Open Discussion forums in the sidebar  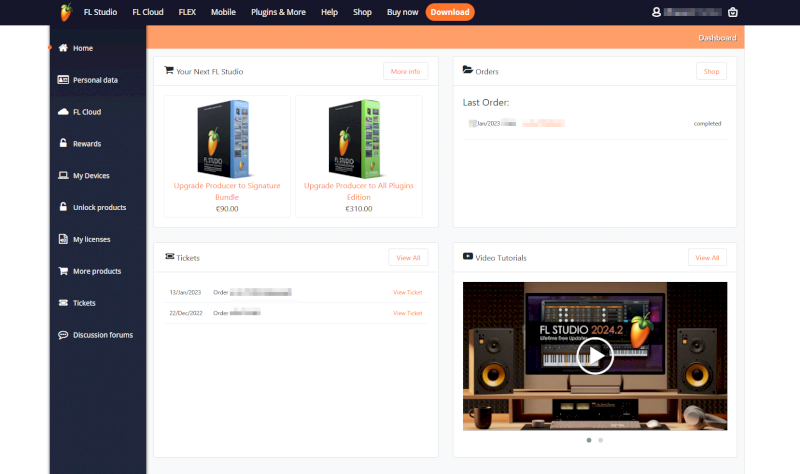103,335
